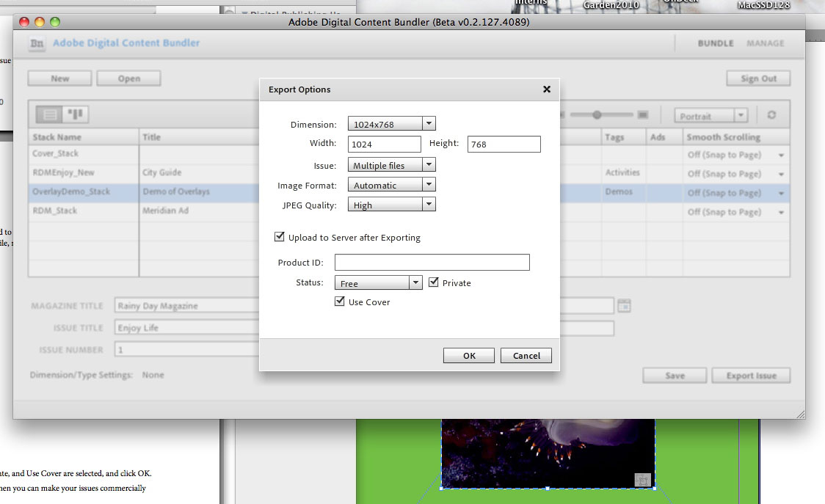Select the Cover_Stack row
This screenshot has width=825, height=504.
(x=55, y=153)
